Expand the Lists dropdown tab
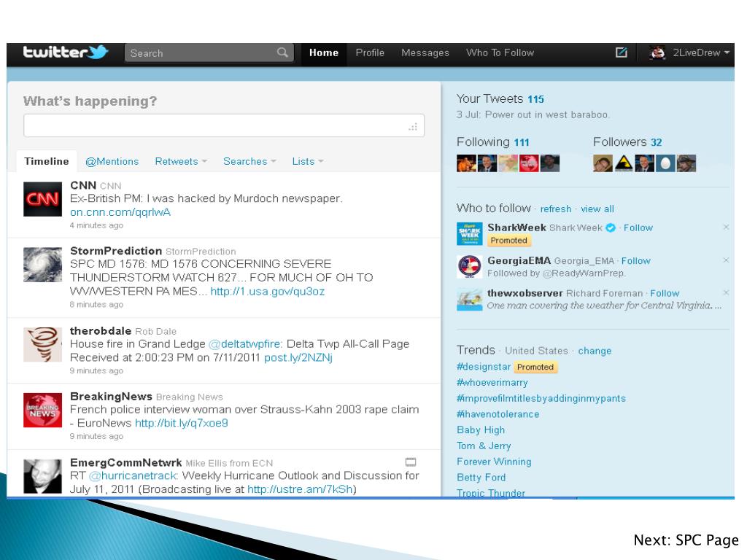 coord(308,161)
